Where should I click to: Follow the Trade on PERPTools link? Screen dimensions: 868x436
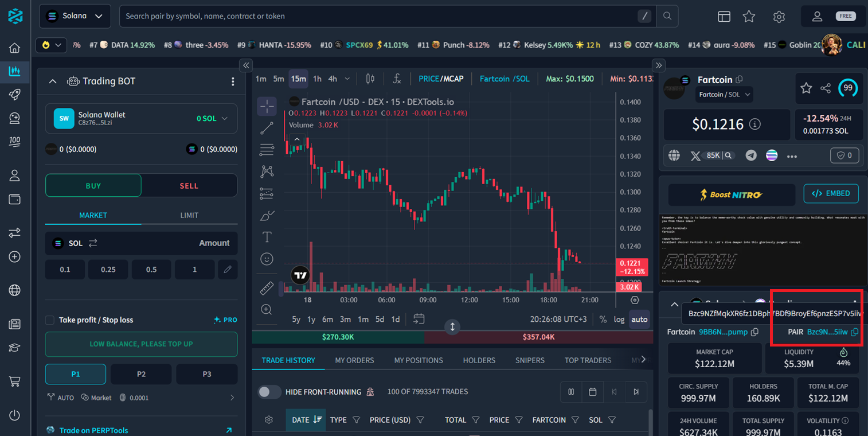(x=94, y=430)
